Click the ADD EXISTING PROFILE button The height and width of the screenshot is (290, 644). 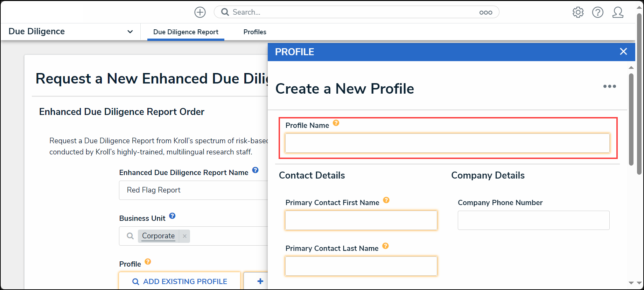180,281
